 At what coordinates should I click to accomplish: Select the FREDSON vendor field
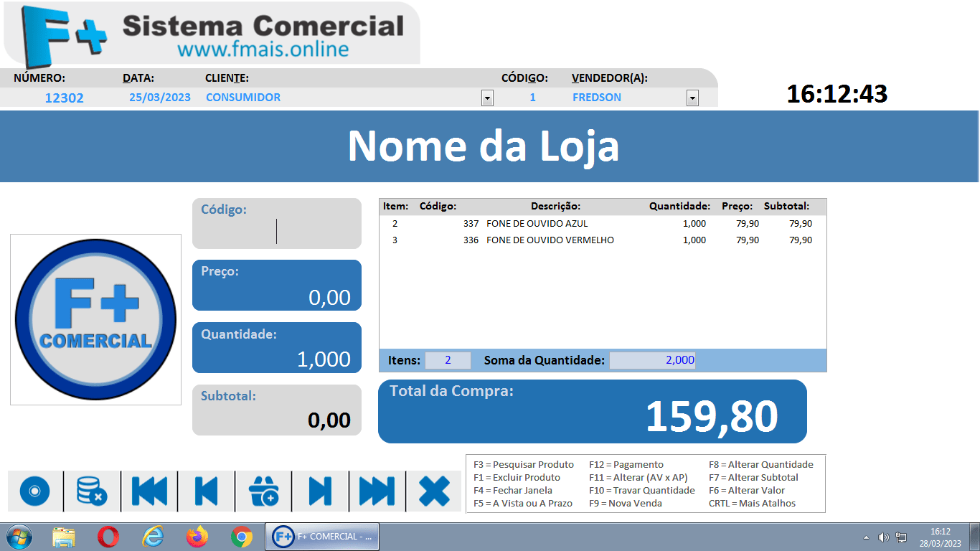(627, 98)
